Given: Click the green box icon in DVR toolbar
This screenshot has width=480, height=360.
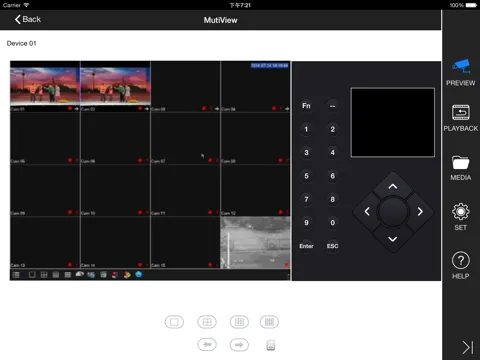Looking at the screenshot, I should tap(103, 275).
